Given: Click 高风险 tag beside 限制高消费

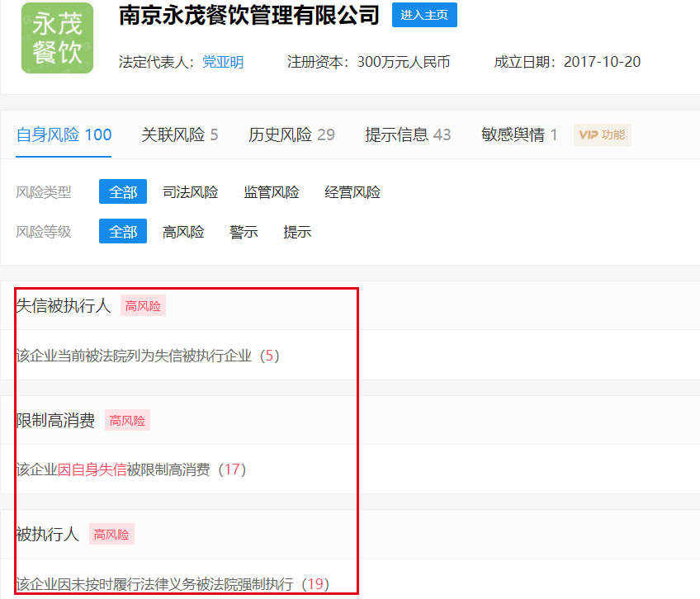Looking at the screenshot, I should (x=127, y=421).
